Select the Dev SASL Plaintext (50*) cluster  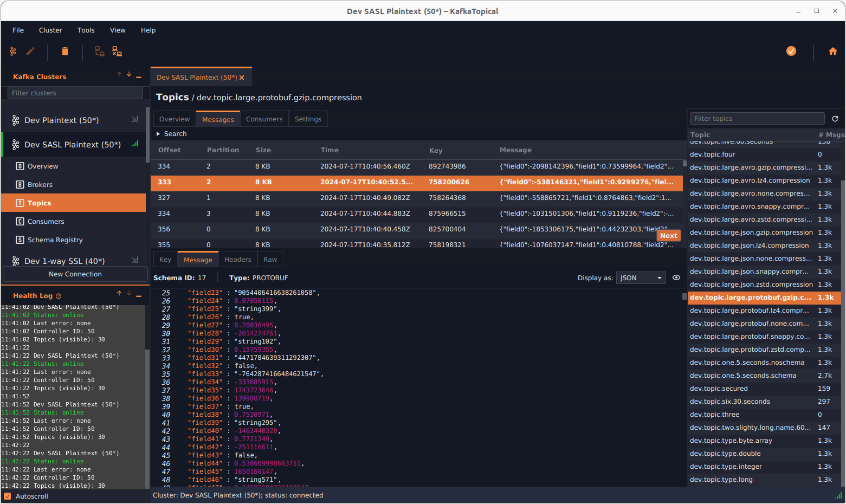[73, 145]
